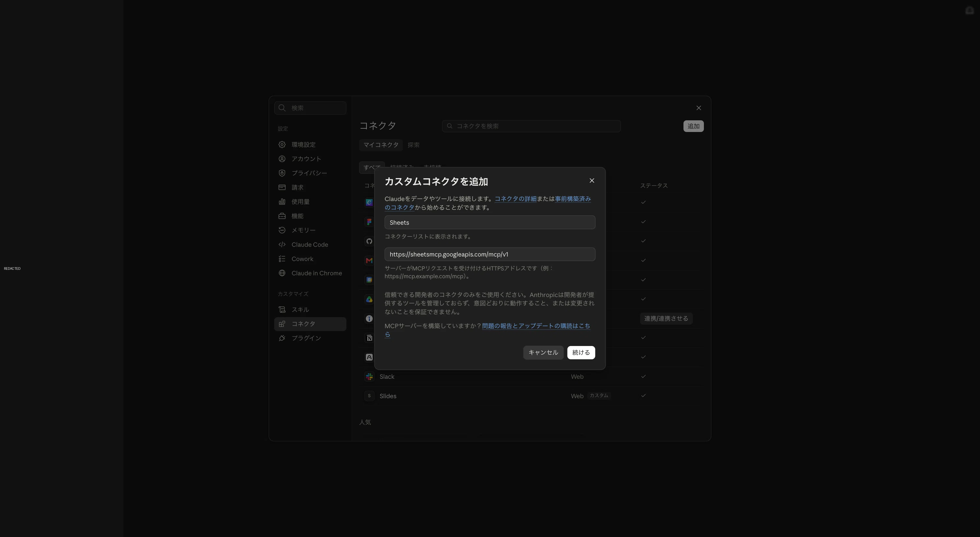This screenshot has width=980, height=537.
Task: Select the Cowork sidebar item
Action: click(310, 259)
